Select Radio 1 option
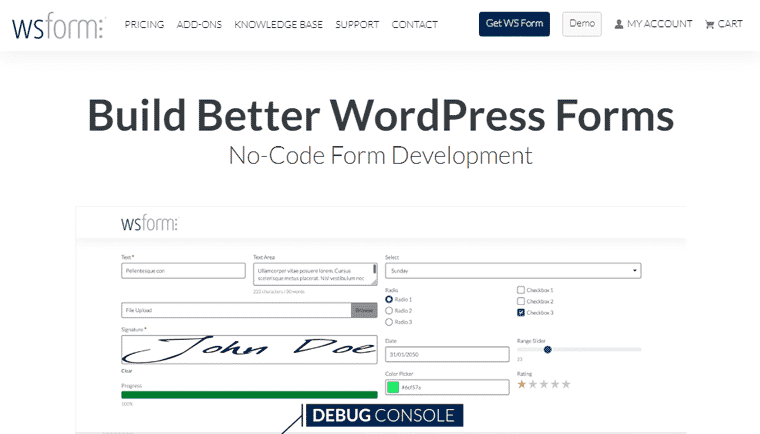This screenshot has height=434, width=760. click(389, 299)
